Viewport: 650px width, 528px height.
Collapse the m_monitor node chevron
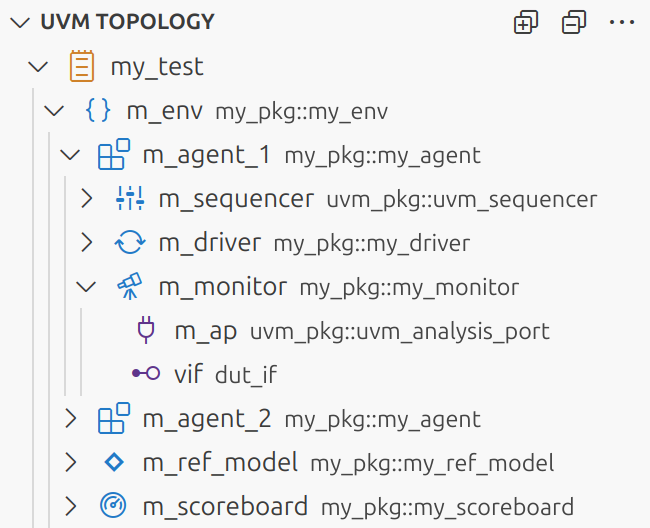pyautogui.click(x=87, y=287)
